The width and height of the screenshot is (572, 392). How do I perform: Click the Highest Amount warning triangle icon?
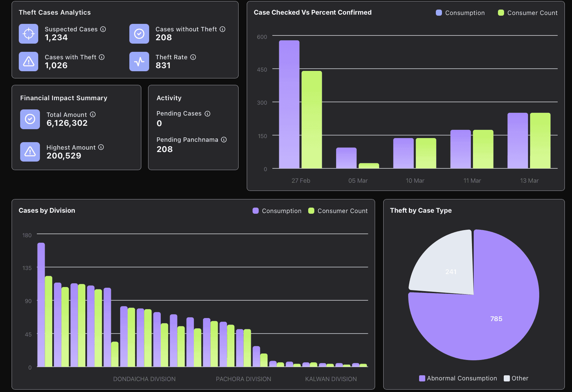tap(30, 152)
